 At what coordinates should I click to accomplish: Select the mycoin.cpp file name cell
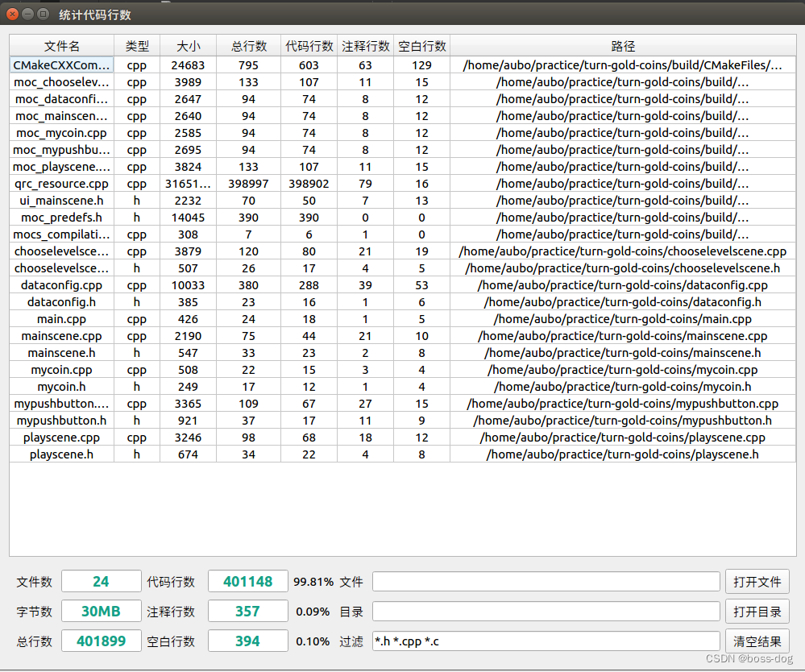pyautogui.click(x=61, y=370)
